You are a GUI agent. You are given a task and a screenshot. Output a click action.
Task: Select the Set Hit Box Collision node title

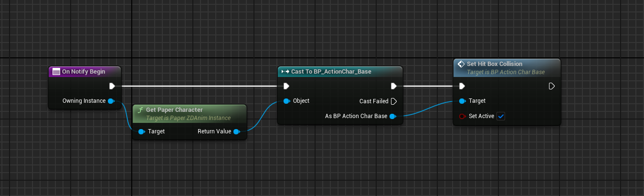coord(495,64)
